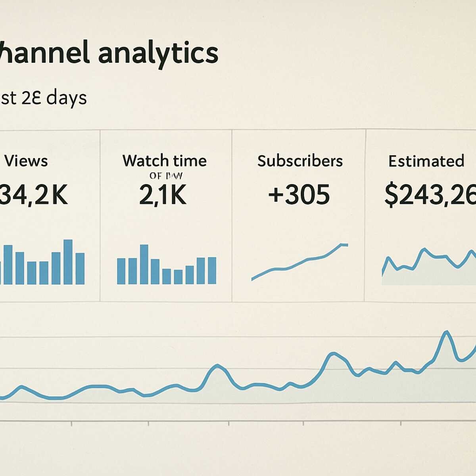Open the Estimated revenue tab

tap(420, 216)
